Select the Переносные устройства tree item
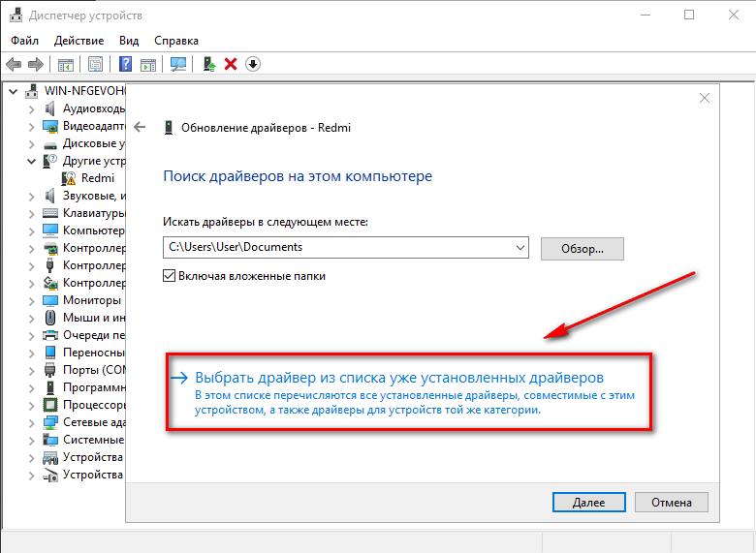 pyautogui.click(x=94, y=353)
